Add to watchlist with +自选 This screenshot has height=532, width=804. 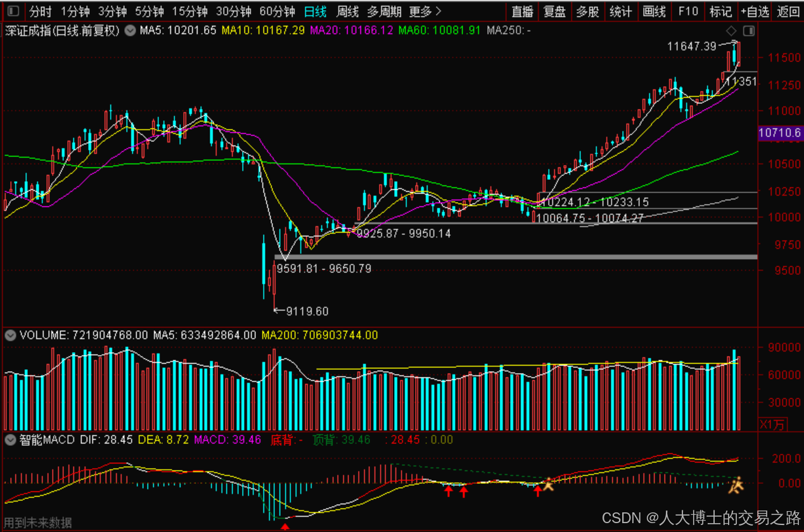(x=755, y=11)
